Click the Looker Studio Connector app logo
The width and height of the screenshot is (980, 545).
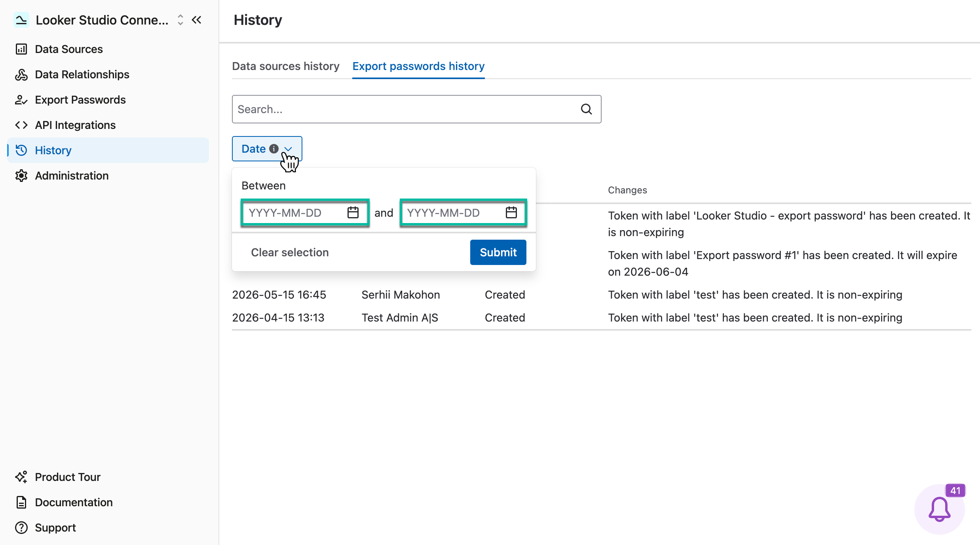click(x=21, y=20)
